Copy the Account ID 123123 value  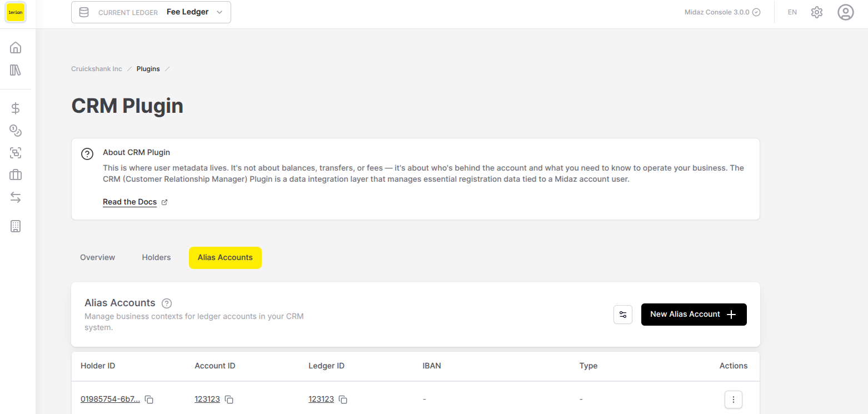[229, 400]
